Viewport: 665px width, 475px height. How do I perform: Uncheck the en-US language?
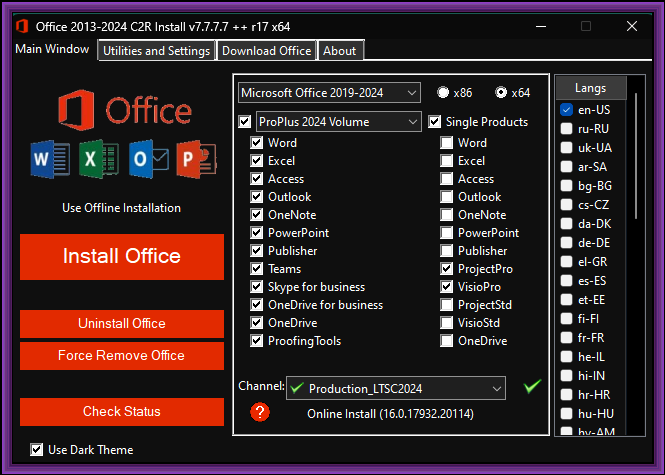point(567,110)
